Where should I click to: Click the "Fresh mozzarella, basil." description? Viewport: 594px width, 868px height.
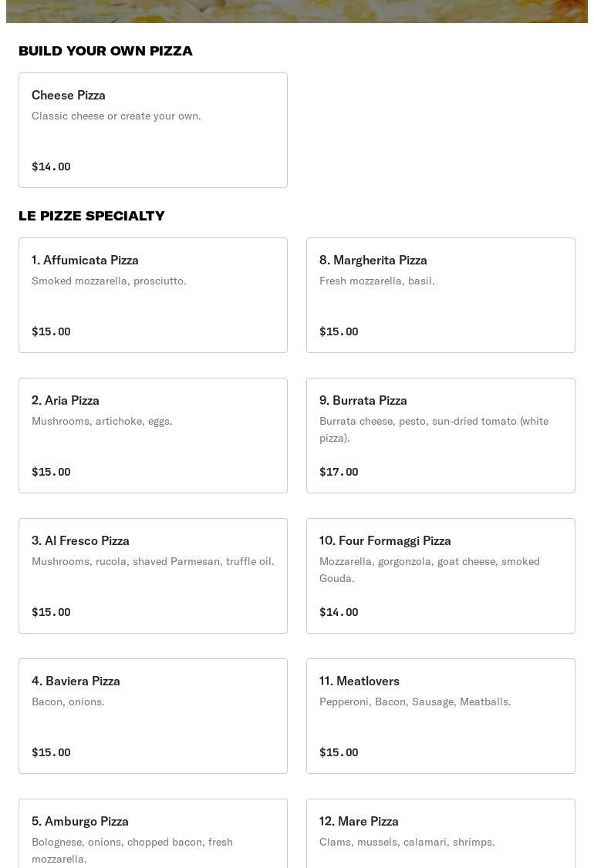pos(376,281)
